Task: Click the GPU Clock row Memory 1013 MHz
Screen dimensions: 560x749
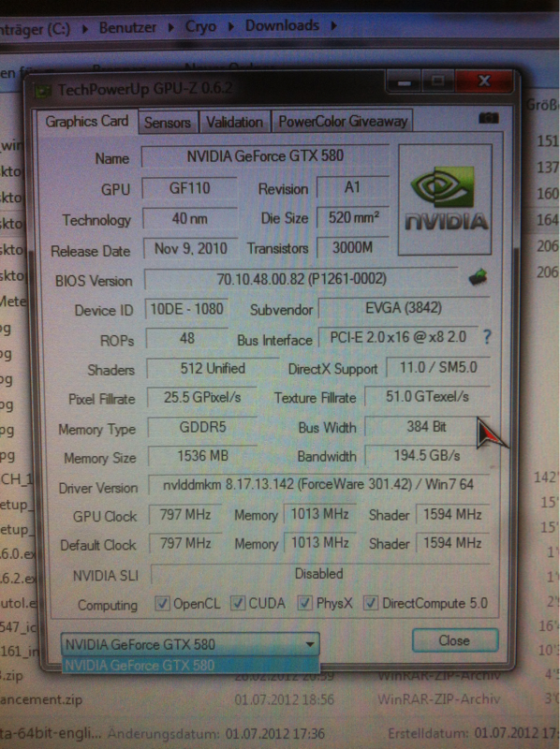Action: (319, 514)
